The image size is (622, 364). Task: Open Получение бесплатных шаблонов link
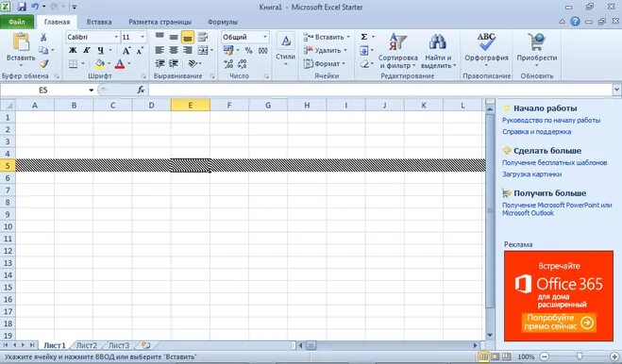554,162
